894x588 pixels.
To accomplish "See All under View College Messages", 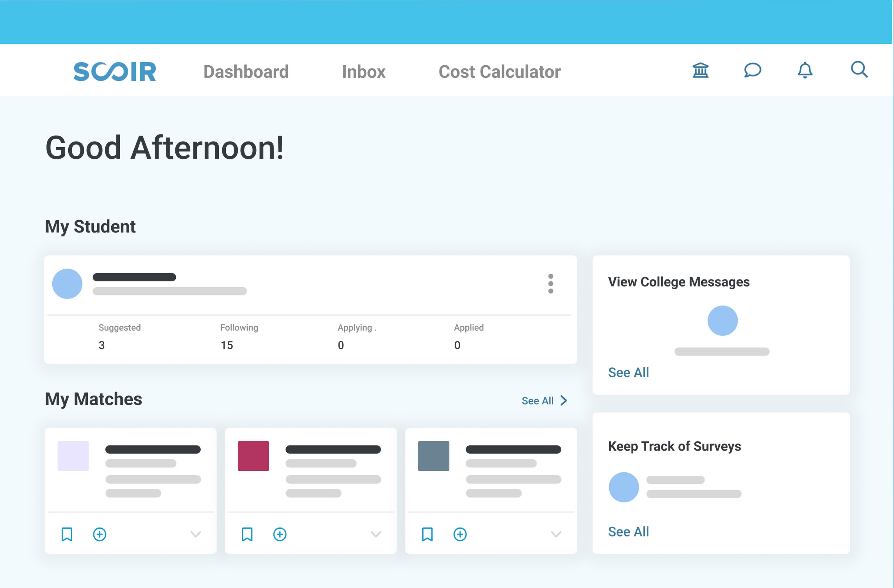I will 628,373.
